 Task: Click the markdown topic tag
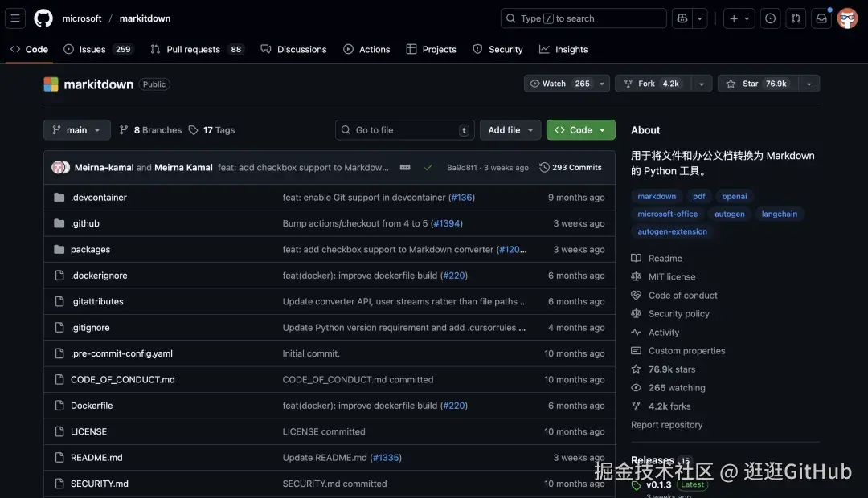[x=657, y=197]
